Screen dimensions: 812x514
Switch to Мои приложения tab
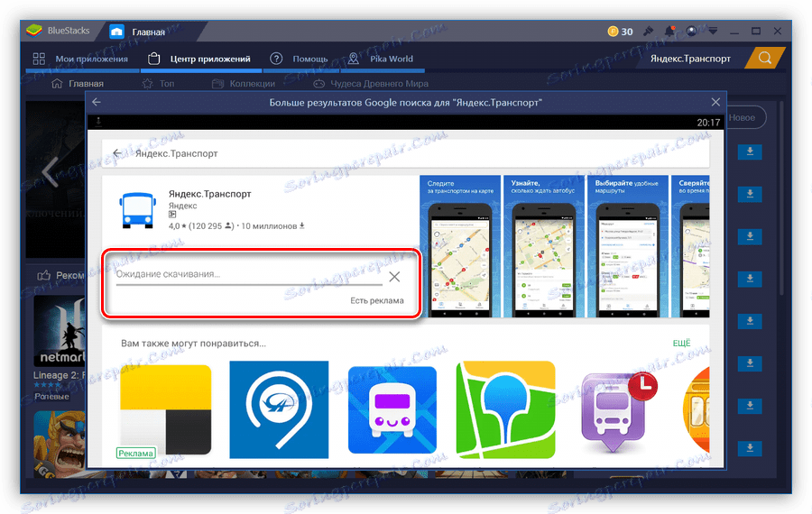tap(80, 59)
